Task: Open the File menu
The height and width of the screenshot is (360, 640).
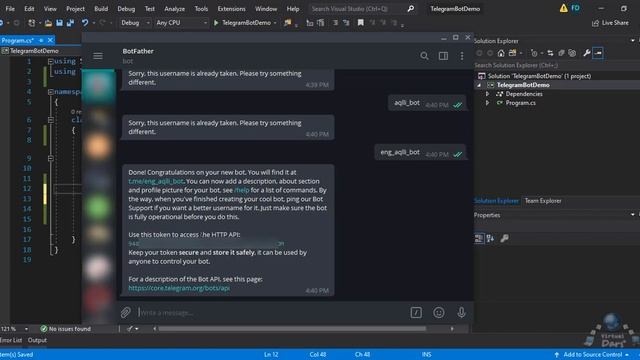Action: [10, 9]
